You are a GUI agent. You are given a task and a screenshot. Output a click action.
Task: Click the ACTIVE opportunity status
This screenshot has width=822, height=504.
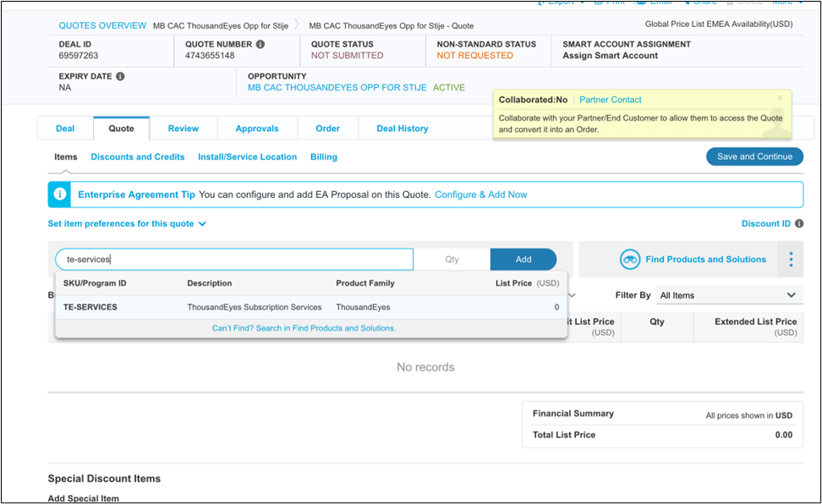click(449, 88)
